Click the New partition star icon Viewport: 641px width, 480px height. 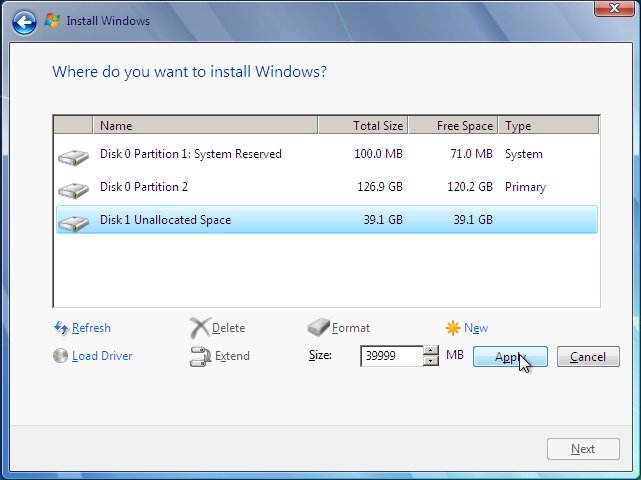tap(453, 328)
